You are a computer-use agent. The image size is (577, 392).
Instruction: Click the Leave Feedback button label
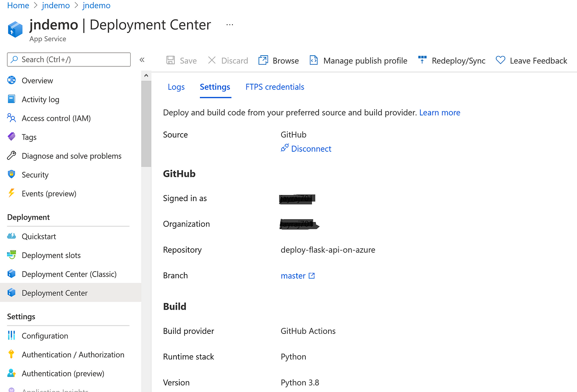click(x=539, y=61)
